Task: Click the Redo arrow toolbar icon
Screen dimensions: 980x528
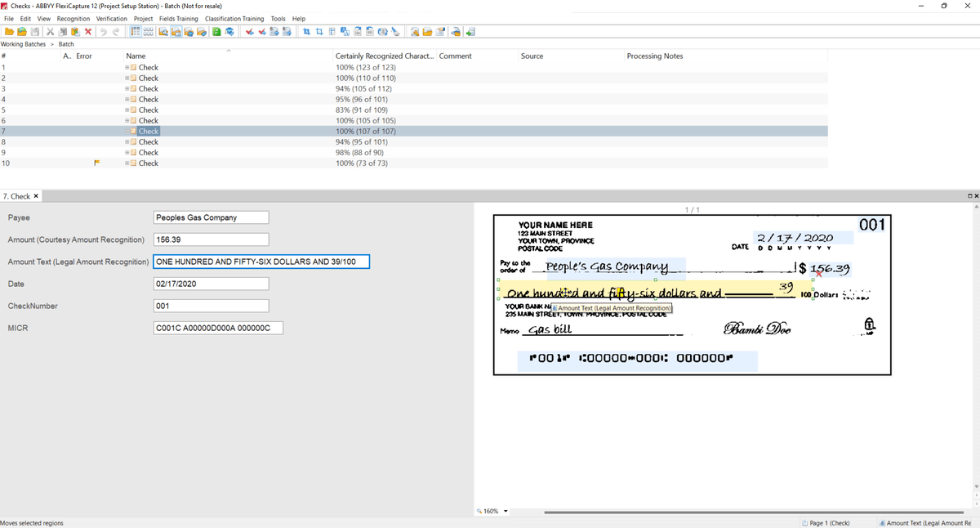Action: 116,32
